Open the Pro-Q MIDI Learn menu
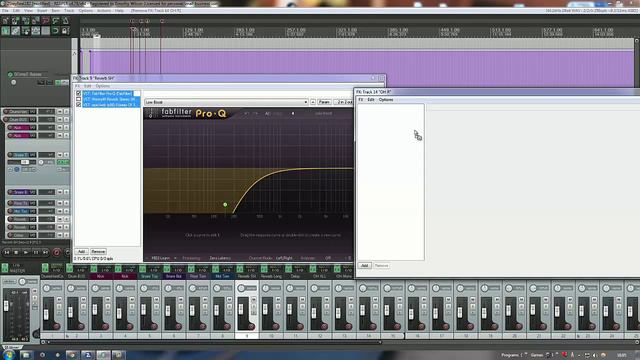 click(x=161, y=258)
